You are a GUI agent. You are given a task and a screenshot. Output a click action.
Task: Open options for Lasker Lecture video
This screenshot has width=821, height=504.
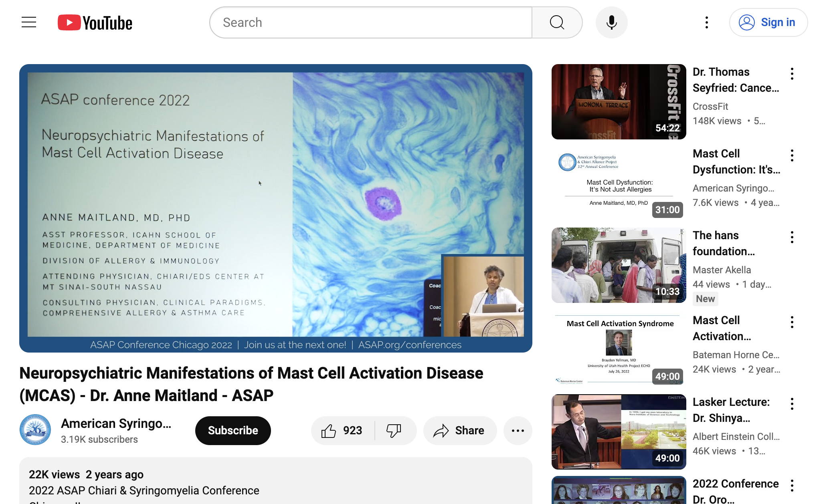coord(792,404)
